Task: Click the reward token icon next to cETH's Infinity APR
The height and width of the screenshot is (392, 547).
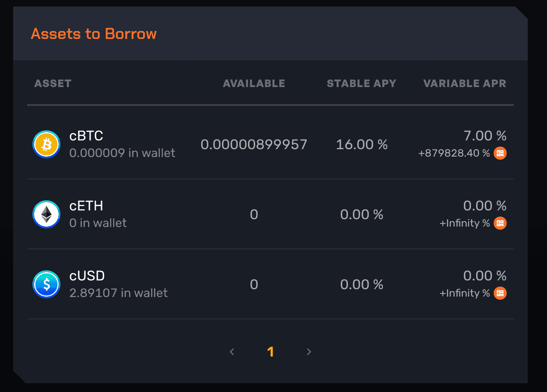Action: (499, 223)
